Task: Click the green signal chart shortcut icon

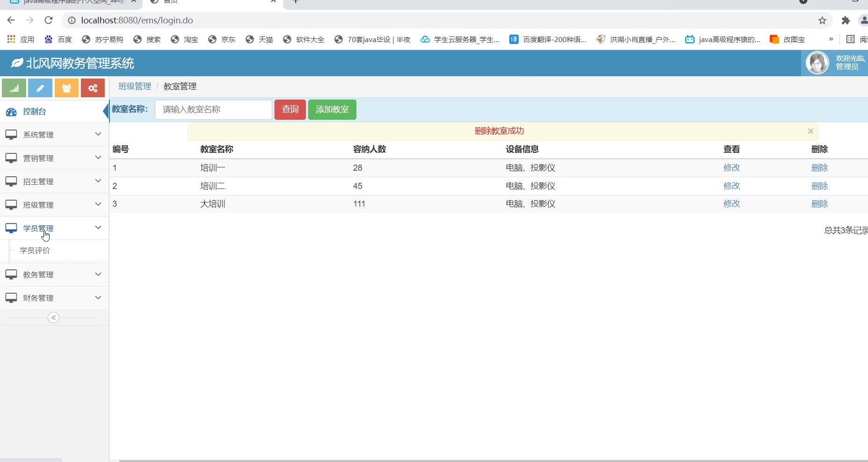Action: [x=14, y=88]
